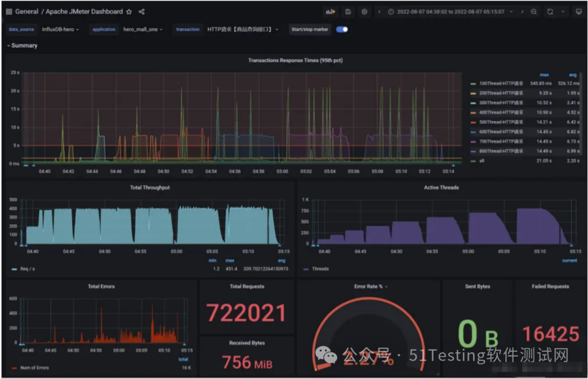Cycle view mode with the monitor icon
The width and height of the screenshot is (588, 379).
click(579, 11)
